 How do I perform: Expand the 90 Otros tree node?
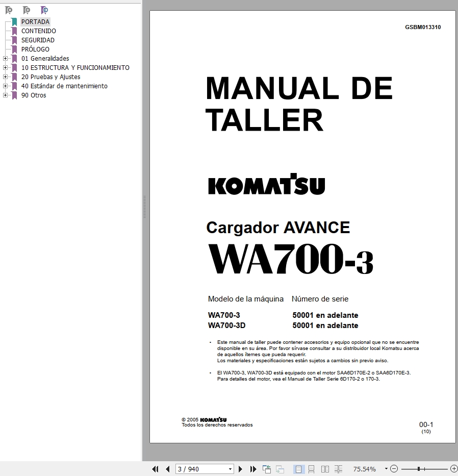[5, 95]
